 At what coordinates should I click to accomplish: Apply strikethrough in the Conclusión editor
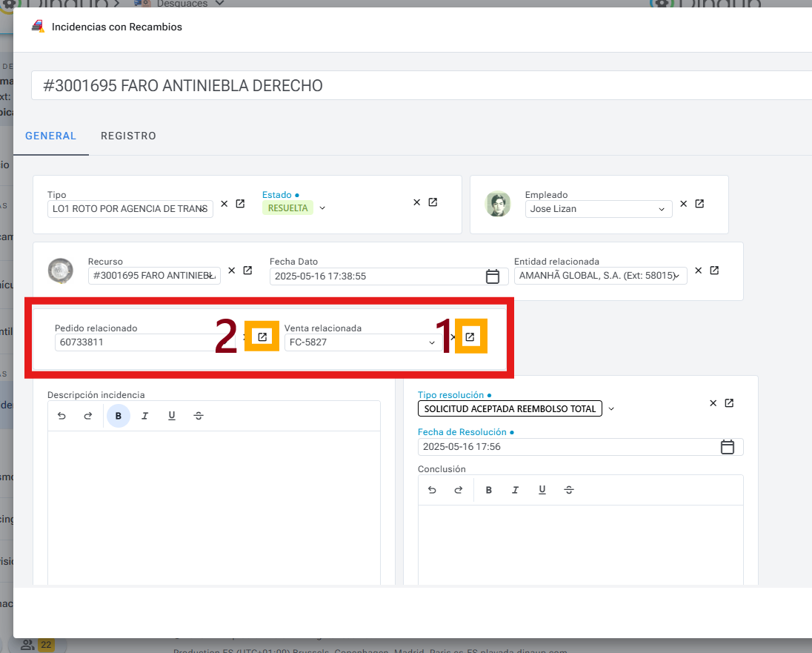click(x=569, y=490)
